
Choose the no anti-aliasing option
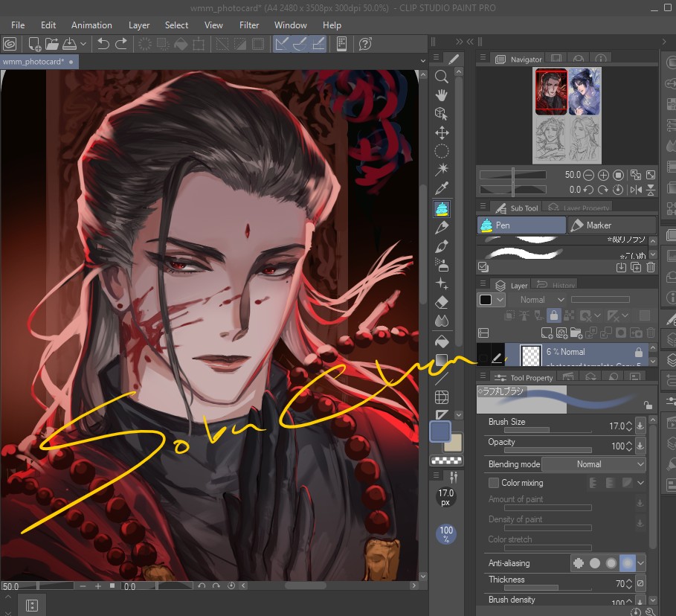(579, 563)
